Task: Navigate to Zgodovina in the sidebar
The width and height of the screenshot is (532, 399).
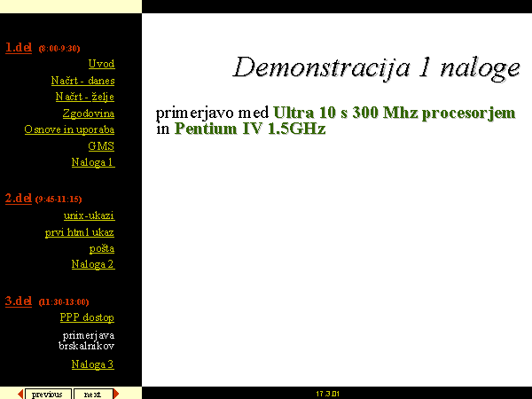Action: tap(88, 113)
